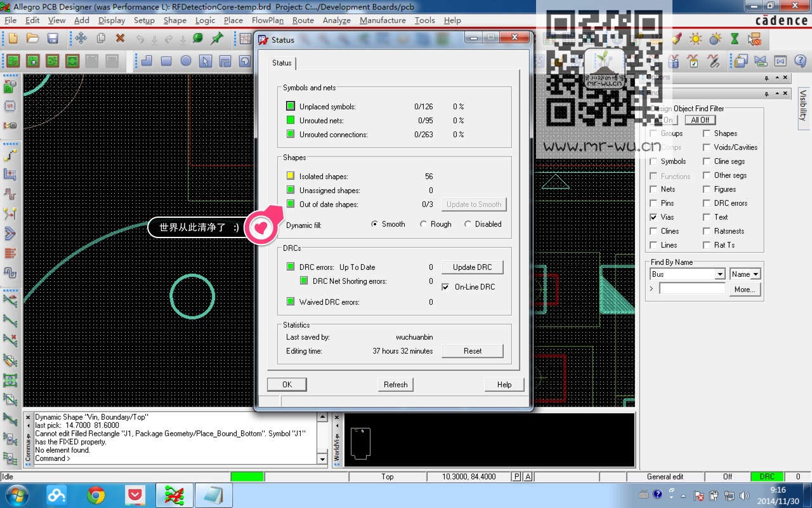The width and height of the screenshot is (812, 508).
Task: Click the Delete X icon
Action: 120,39
